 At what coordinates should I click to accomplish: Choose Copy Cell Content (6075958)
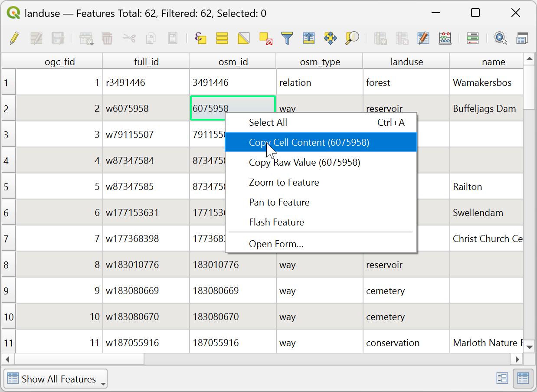coord(321,142)
